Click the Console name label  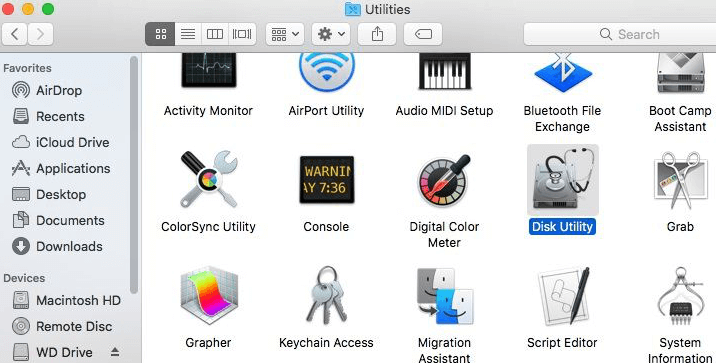tap(326, 227)
